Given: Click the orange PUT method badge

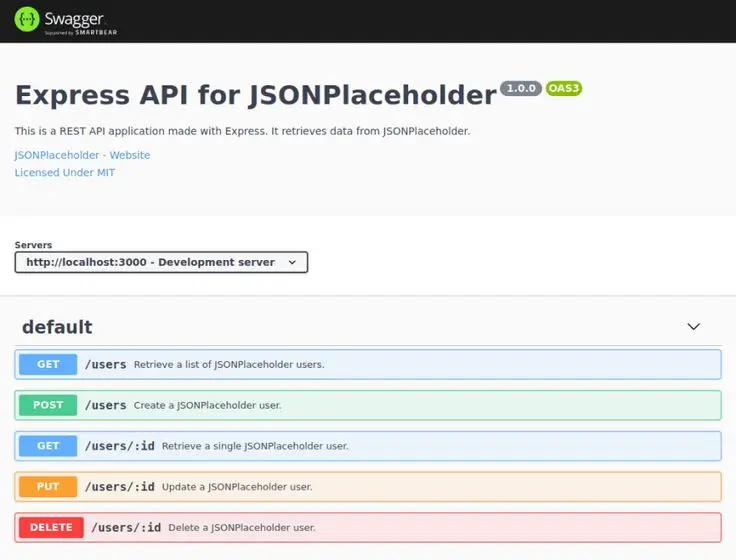Looking at the screenshot, I should tap(48, 487).
